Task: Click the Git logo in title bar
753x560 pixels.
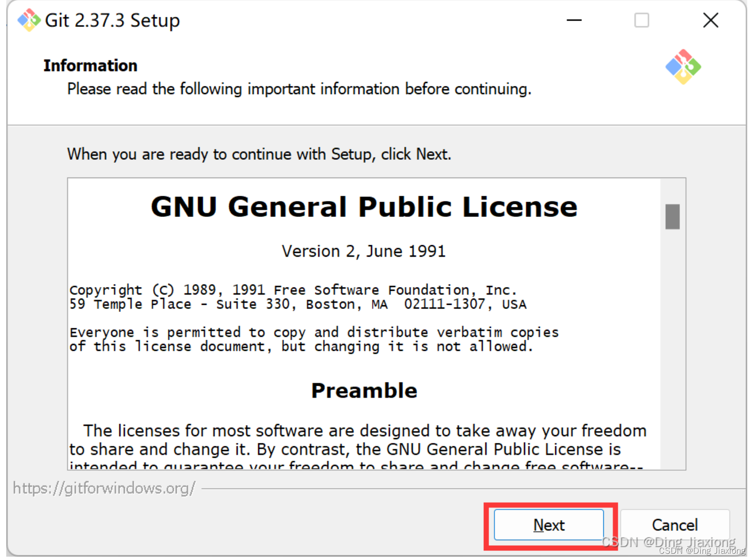Action: pos(29,20)
